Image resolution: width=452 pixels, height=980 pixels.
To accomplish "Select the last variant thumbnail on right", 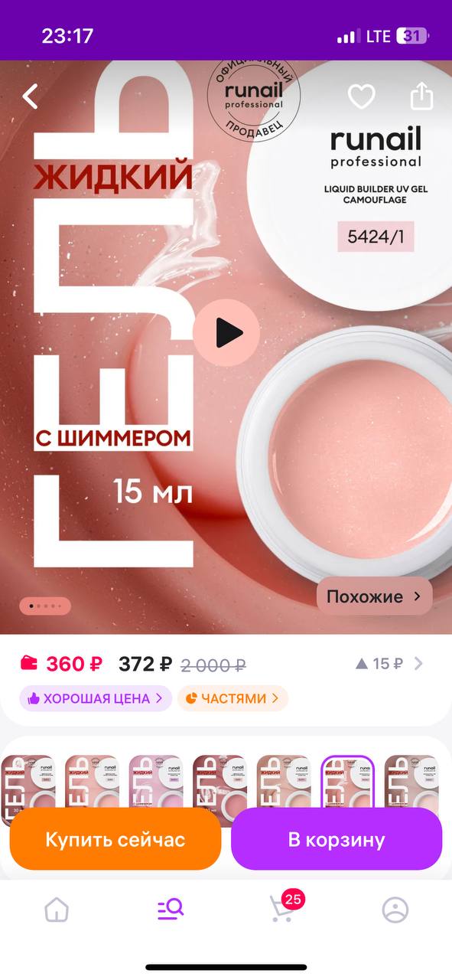I will (x=411, y=782).
